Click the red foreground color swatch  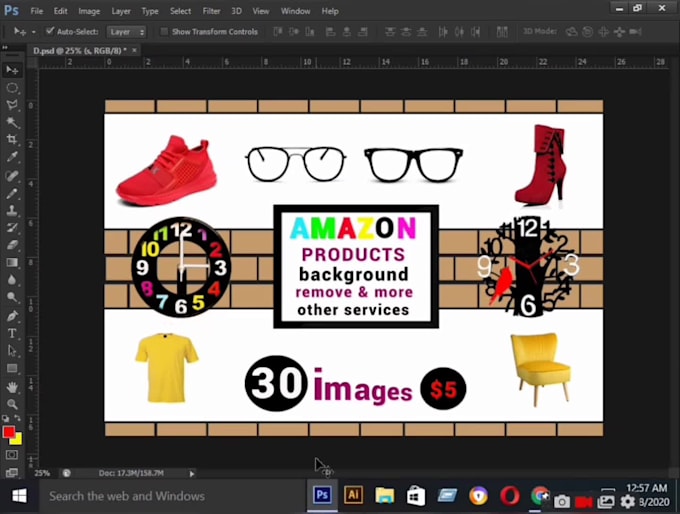pyautogui.click(x=9, y=432)
